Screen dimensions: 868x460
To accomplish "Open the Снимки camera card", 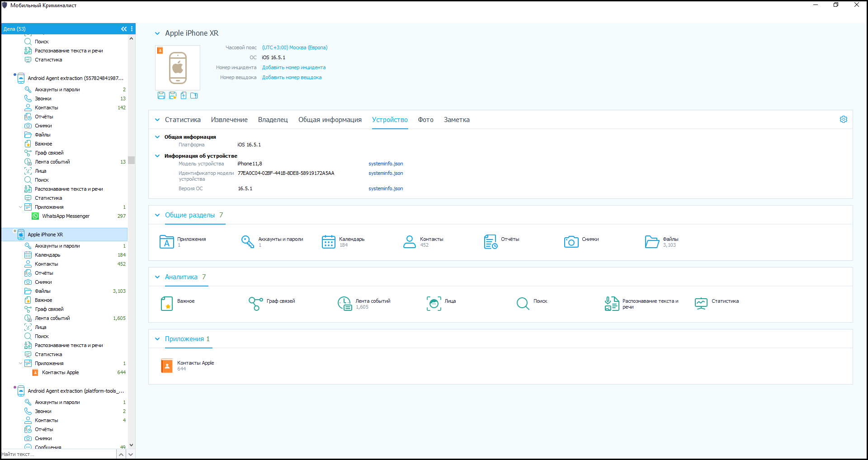I will click(581, 242).
